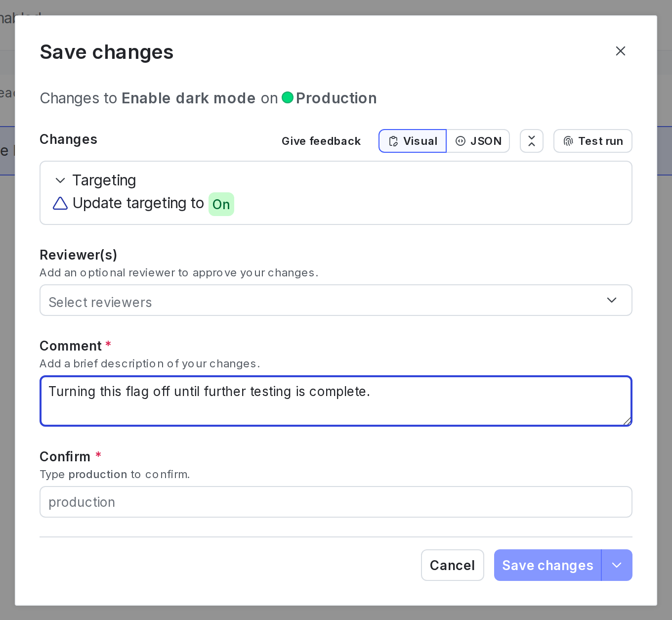Enable the Visual view option
The width and height of the screenshot is (672, 620).
pos(413,141)
